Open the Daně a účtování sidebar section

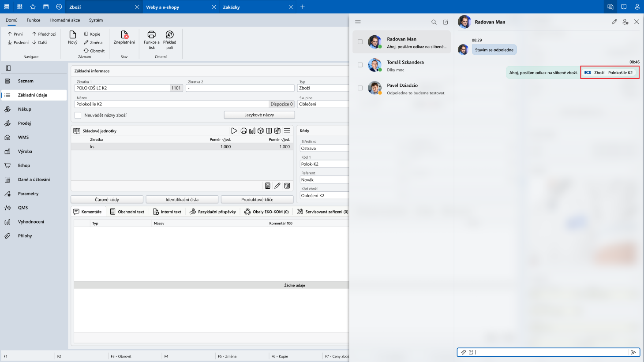click(34, 180)
